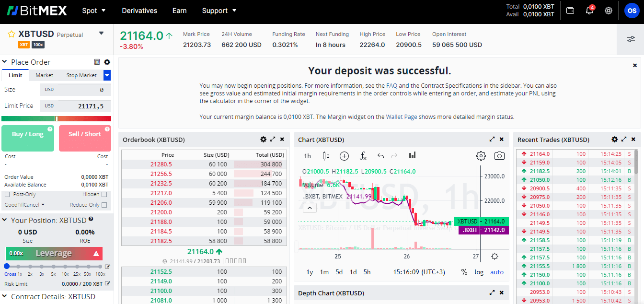Open Orderbook settings gear icon
Viewport: 644px width, 304px height.
(x=263, y=140)
